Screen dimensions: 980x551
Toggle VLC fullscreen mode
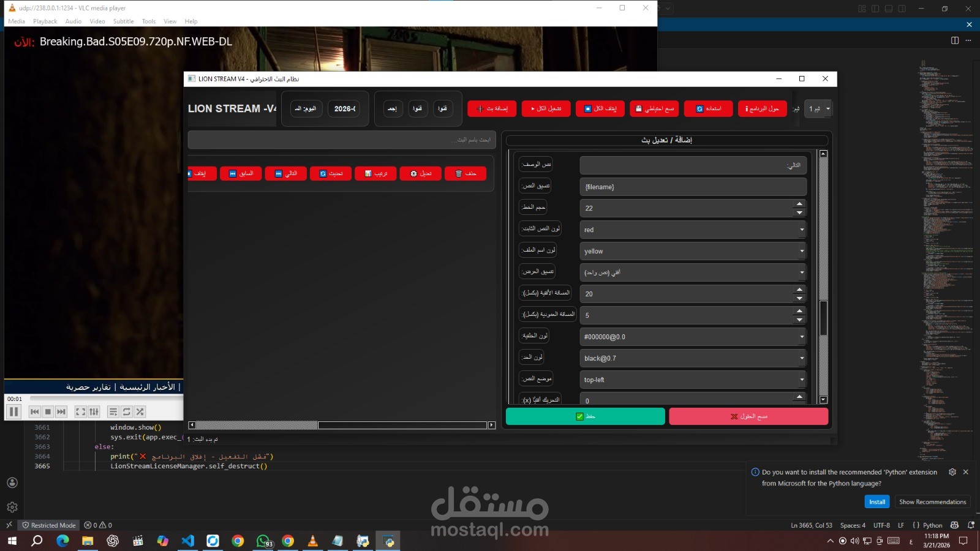[81, 412]
